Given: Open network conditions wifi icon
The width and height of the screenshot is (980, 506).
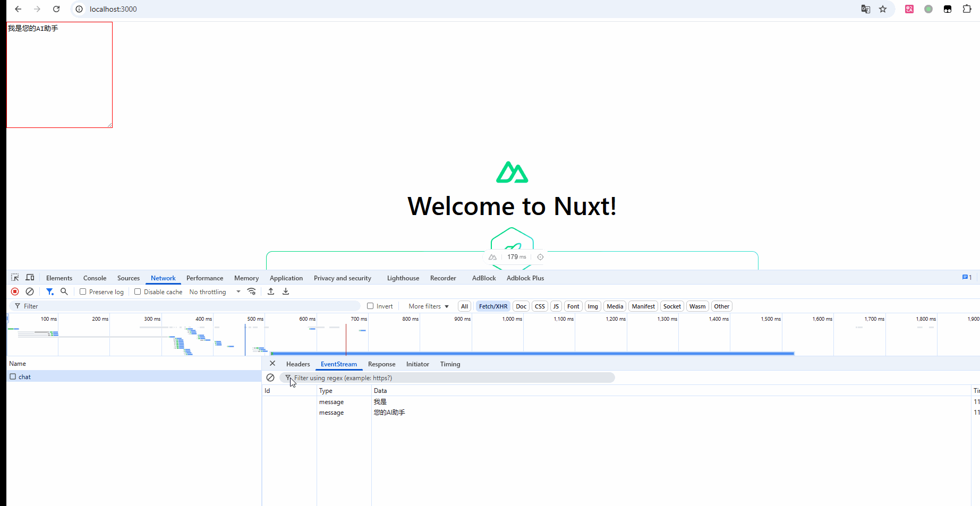Looking at the screenshot, I should [252, 291].
